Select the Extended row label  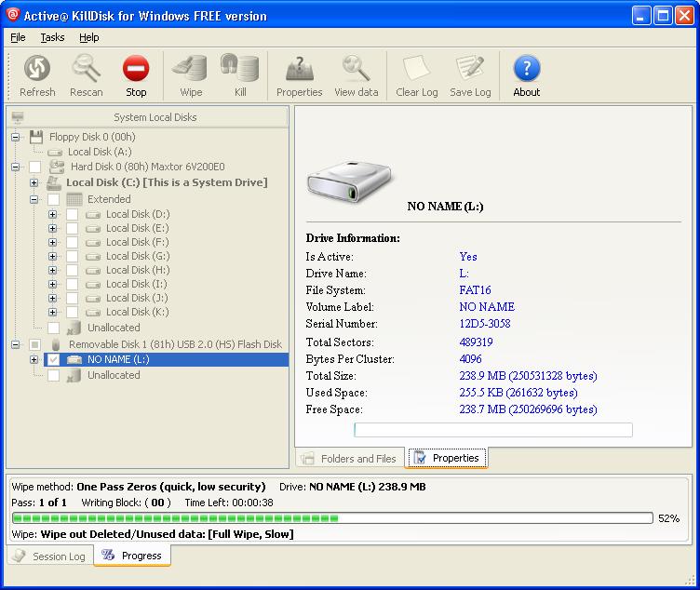point(110,199)
